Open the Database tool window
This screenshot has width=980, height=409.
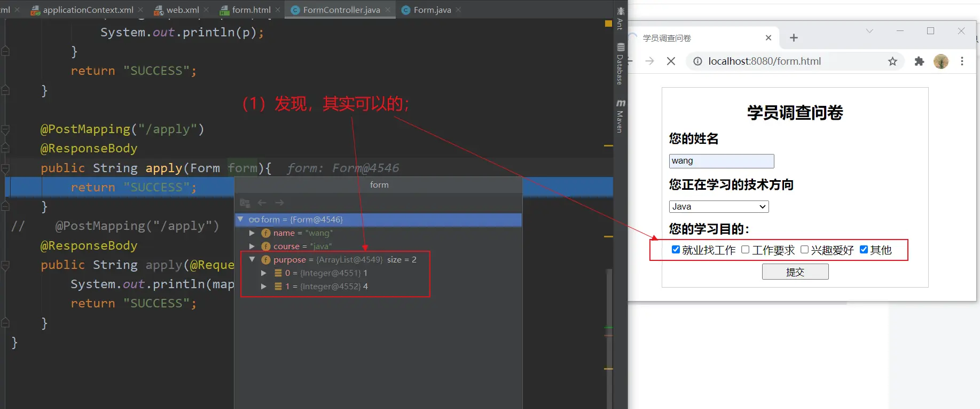tap(620, 64)
